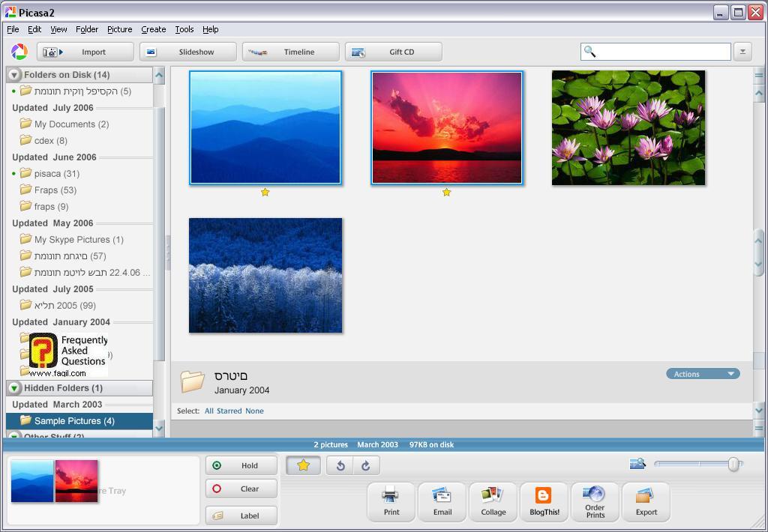
Task: Select Starred pictures link
Action: 229,411
